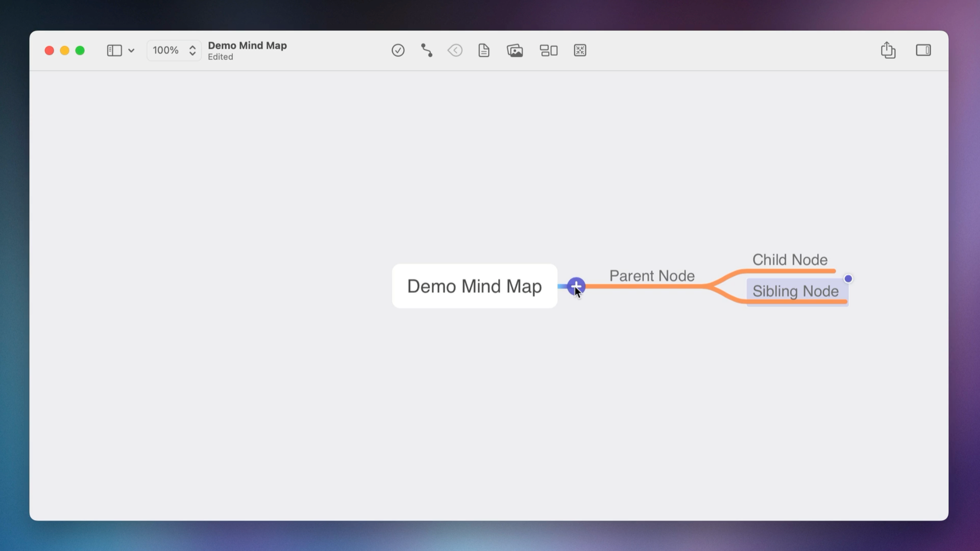Select the highlighted Sibling Node
The height and width of the screenshot is (551, 980).
click(x=795, y=291)
